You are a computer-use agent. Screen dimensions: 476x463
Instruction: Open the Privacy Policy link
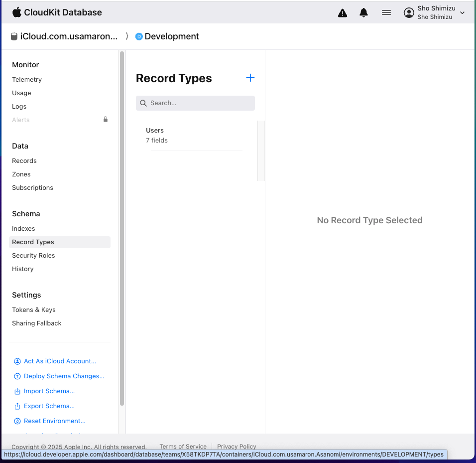237,446
